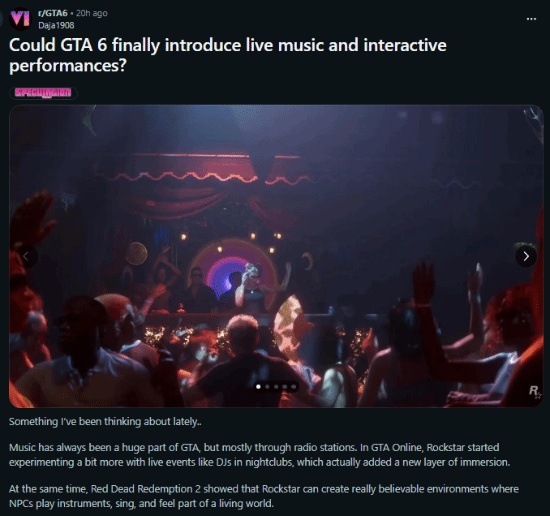Screen dimensions: 550x516
Task: Jump to the third gallery image dot
Action: [x=276, y=387]
